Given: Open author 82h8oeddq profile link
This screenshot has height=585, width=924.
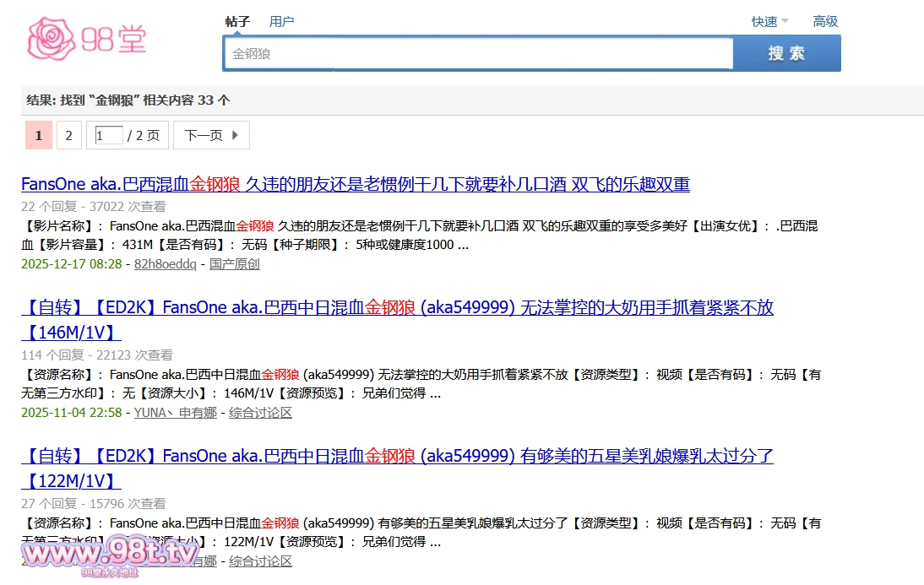Looking at the screenshot, I should tap(165, 264).
